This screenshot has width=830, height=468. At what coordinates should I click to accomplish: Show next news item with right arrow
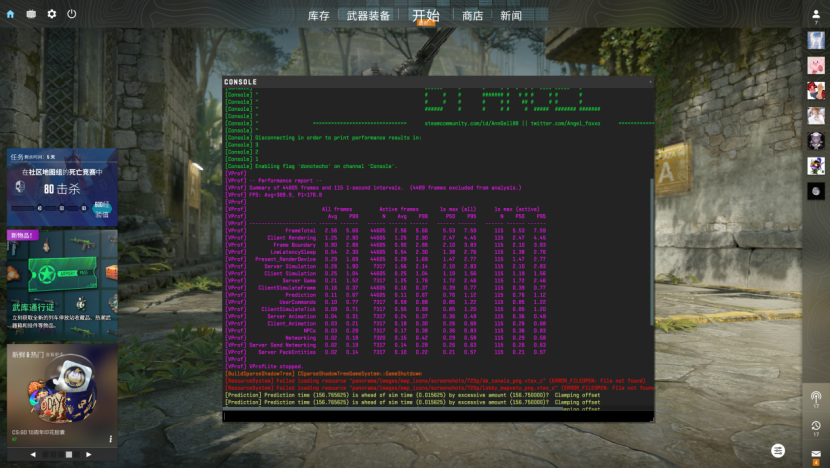click(89, 454)
